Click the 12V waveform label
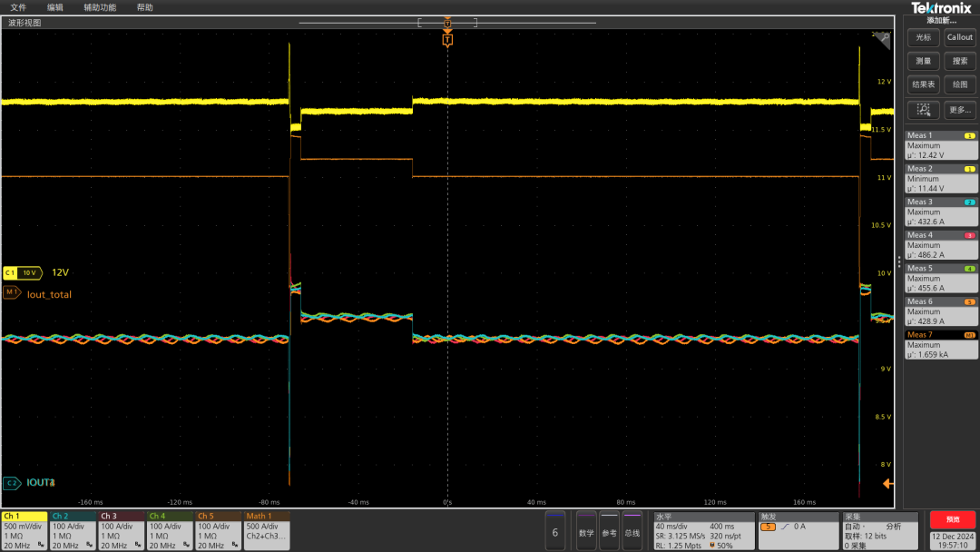Screen dimensions: 980x552 pyautogui.click(x=60, y=272)
